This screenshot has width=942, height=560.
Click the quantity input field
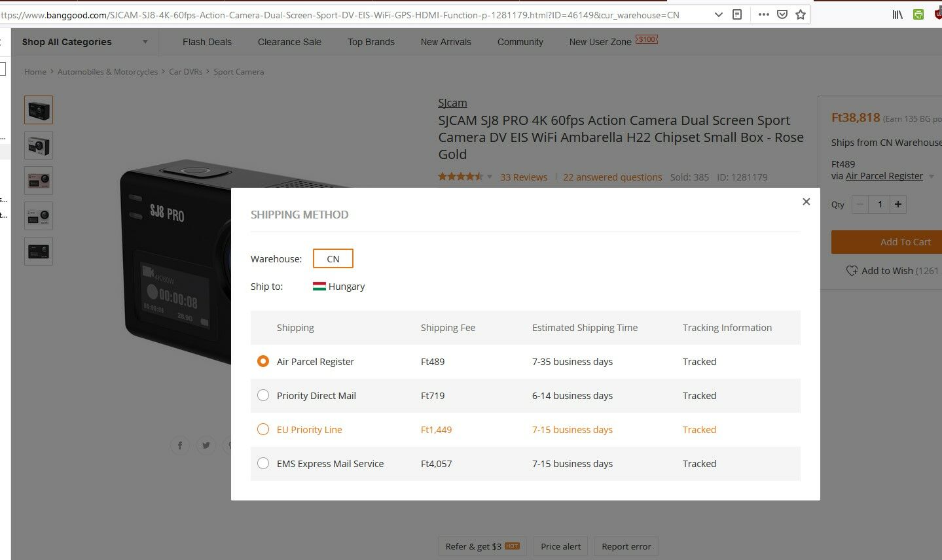pyautogui.click(x=879, y=204)
